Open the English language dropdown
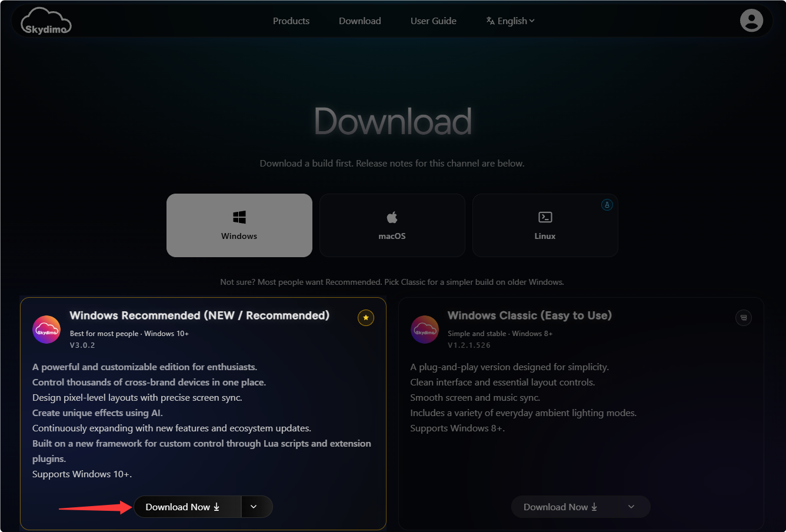786x532 pixels. coord(511,21)
